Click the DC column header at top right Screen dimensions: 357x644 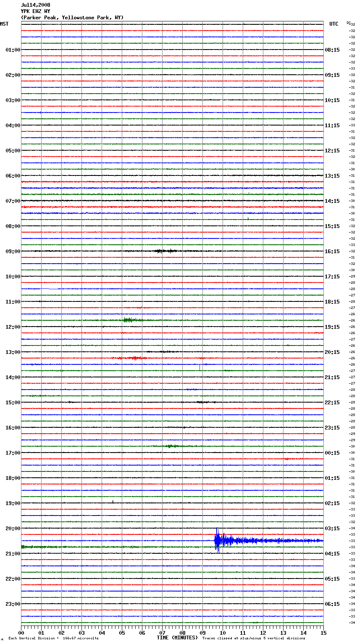pos(349,23)
